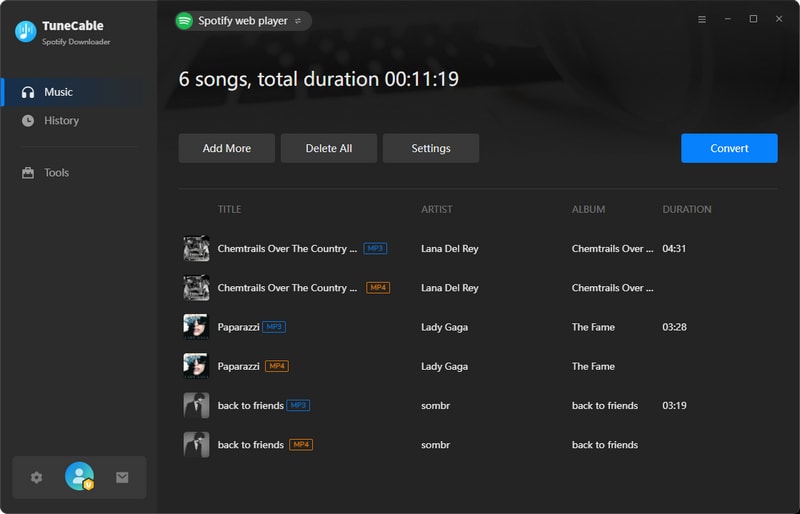
Task: Click MP4 badge next to back to friends
Action: [x=301, y=445]
